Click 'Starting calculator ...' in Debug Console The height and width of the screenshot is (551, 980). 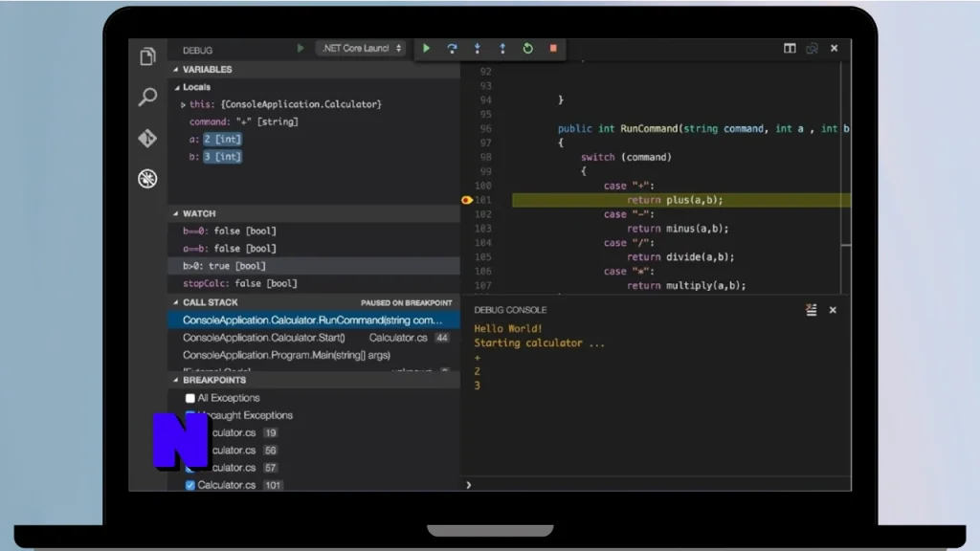(x=539, y=343)
